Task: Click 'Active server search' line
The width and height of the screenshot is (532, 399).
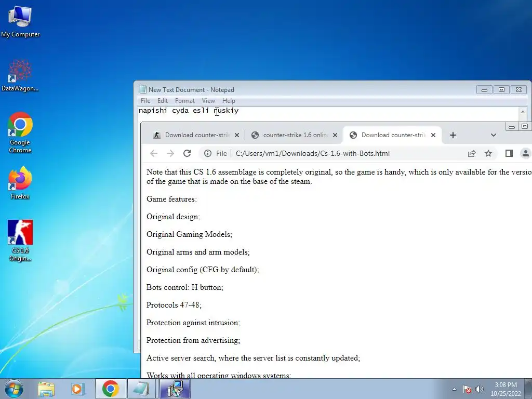Action: (254, 358)
